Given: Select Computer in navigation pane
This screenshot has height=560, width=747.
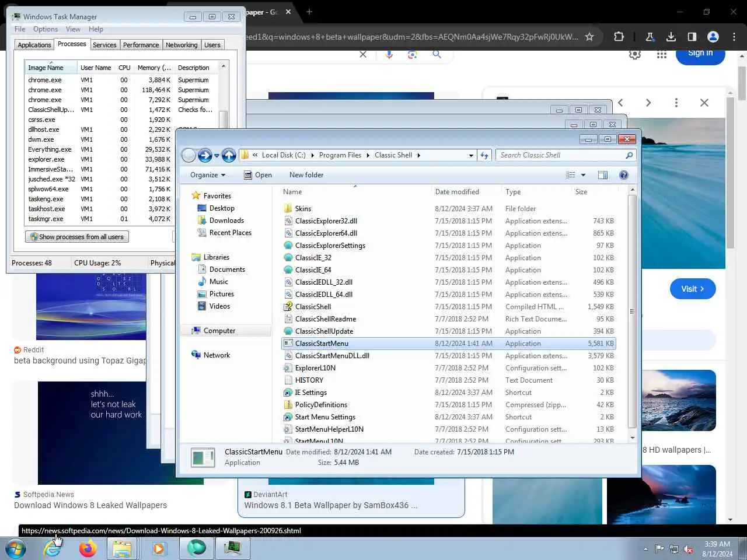Looking at the screenshot, I should pos(219,331).
